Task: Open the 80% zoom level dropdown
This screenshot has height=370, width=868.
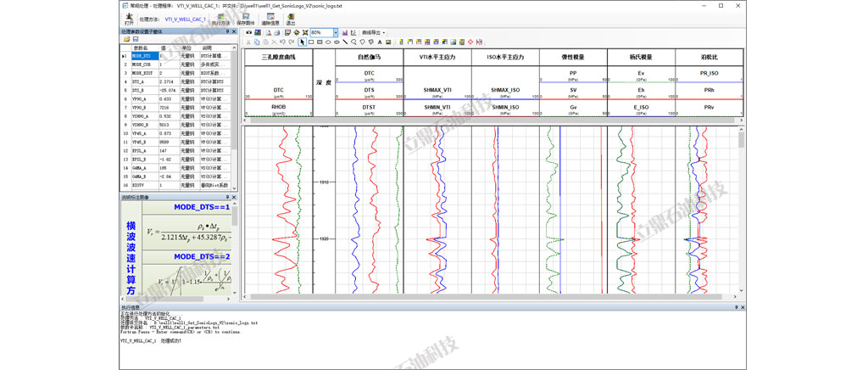Action: point(336,33)
